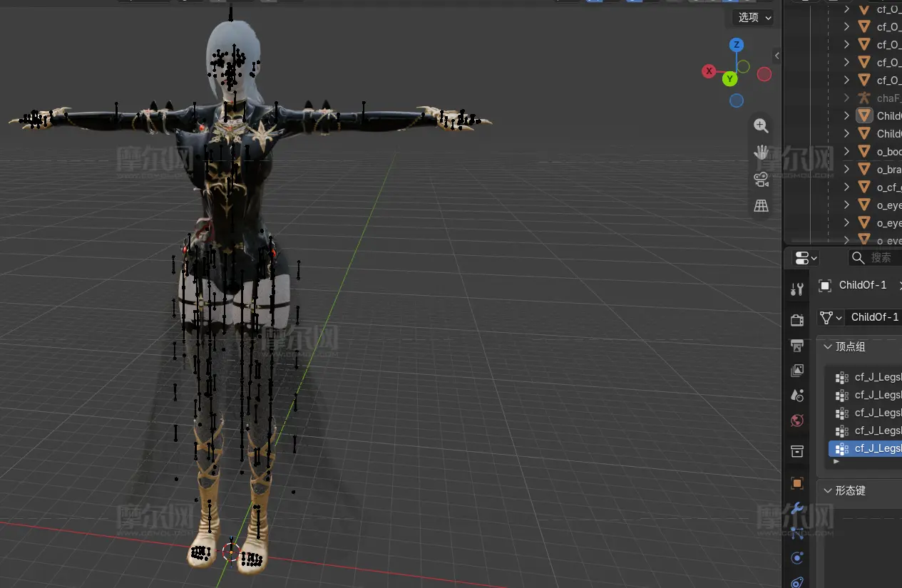
Task: Expand the chaF_ row in the outliner
Action: point(846,98)
